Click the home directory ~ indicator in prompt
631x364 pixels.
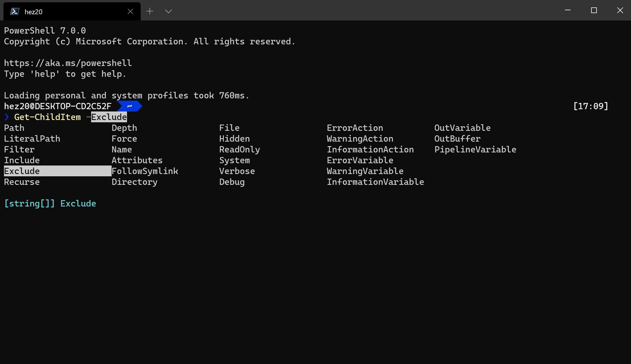click(x=130, y=106)
